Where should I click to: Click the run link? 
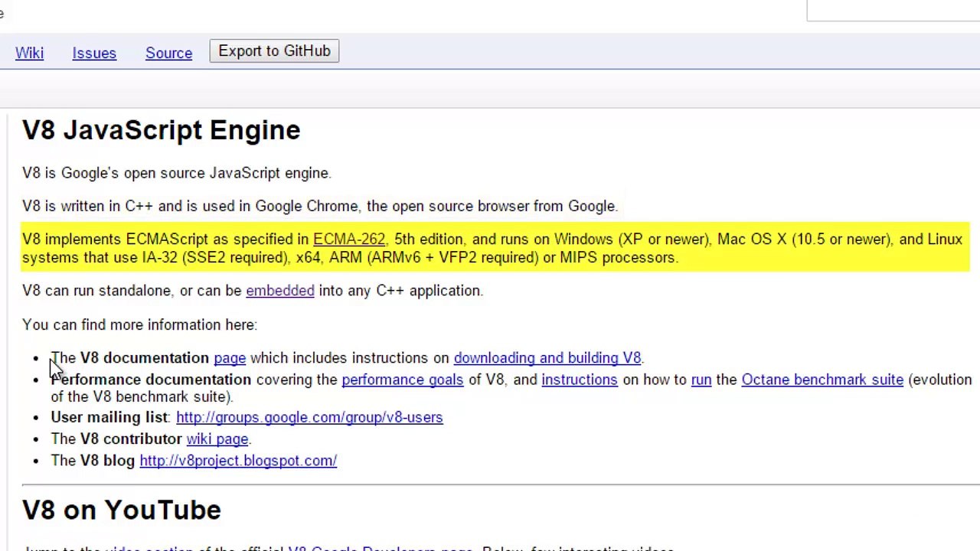pyautogui.click(x=701, y=380)
